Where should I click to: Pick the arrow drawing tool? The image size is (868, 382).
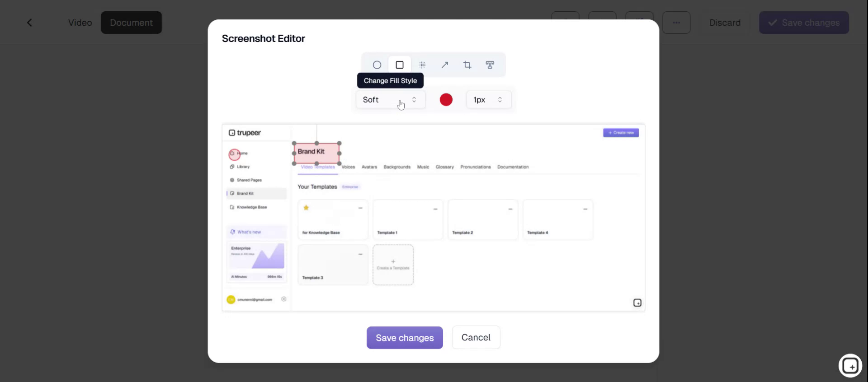[445, 65]
